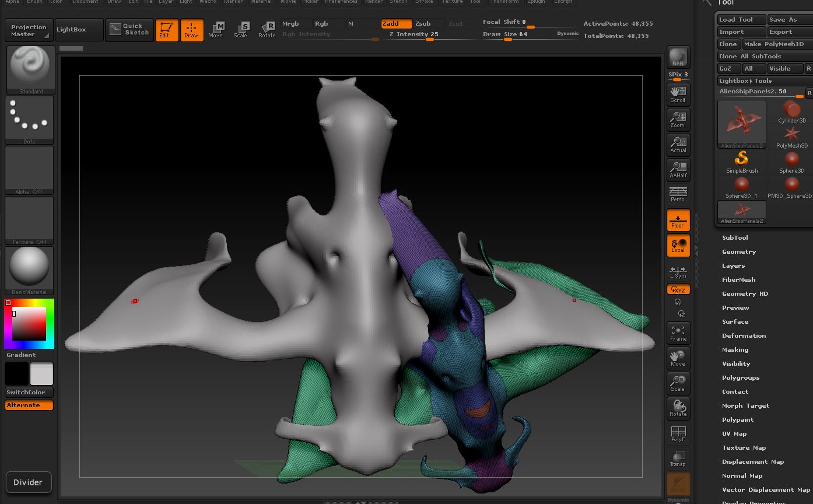The height and width of the screenshot is (504, 813).
Task: Send the model with GoZ
Action: coord(728,68)
